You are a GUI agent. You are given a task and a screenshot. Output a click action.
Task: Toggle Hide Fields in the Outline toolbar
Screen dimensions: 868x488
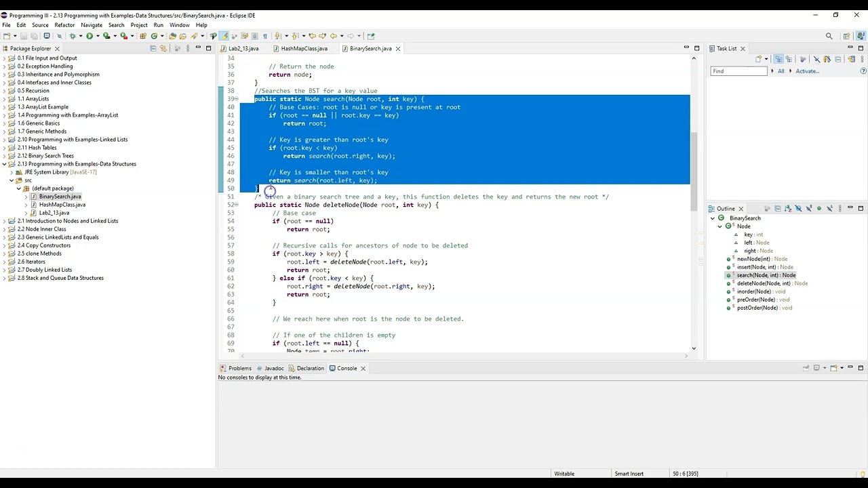tap(798, 209)
